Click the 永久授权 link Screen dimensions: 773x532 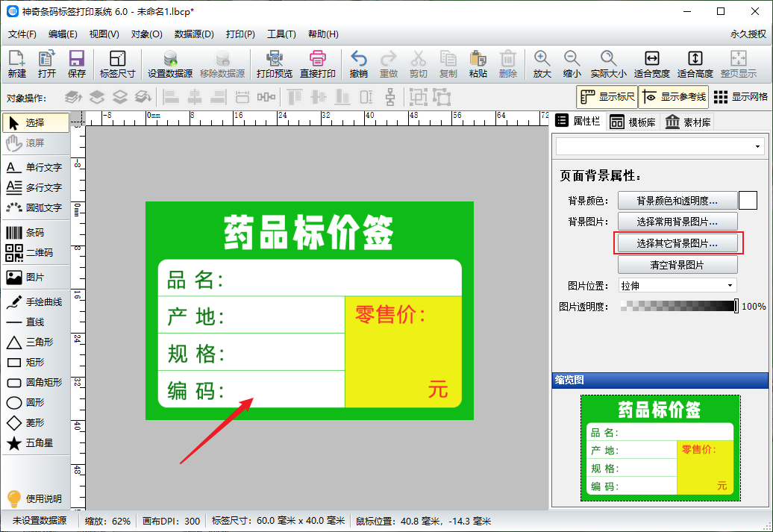pyautogui.click(x=748, y=34)
